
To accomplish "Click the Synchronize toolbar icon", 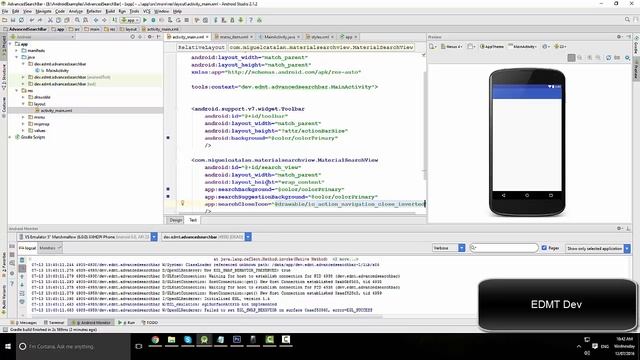I will click(x=21, y=20).
